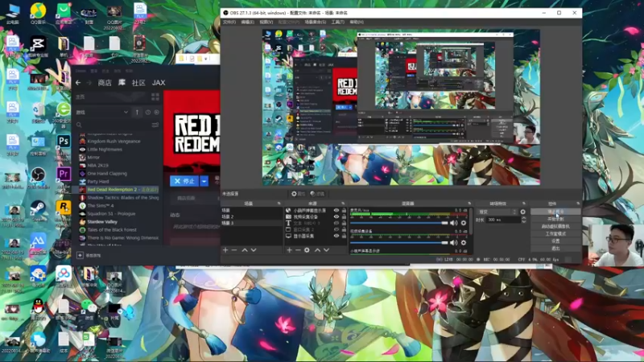Add a new scene with plus icon in OBS Scenes dock
The width and height of the screenshot is (644, 362).
(x=225, y=250)
